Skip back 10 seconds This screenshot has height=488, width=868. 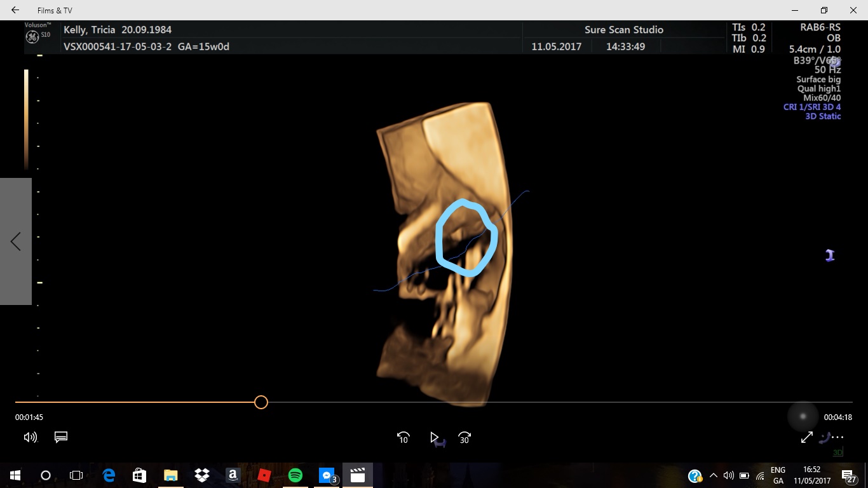point(403,438)
